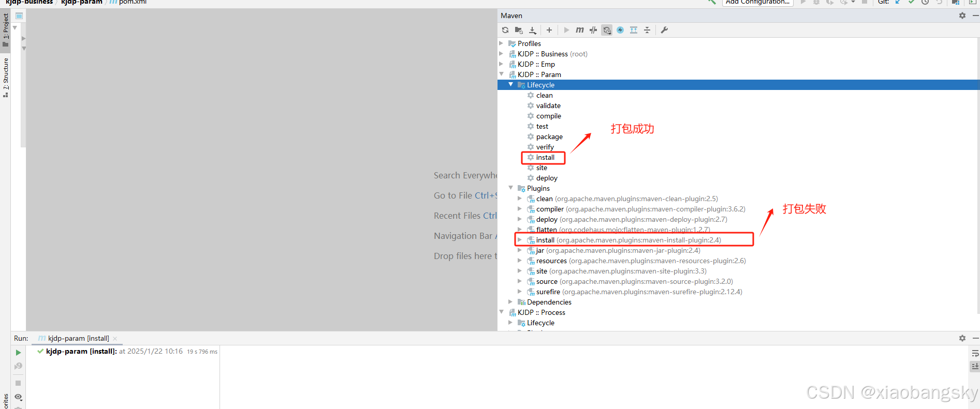Click Git commit checkmark icon

click(912, 2)
